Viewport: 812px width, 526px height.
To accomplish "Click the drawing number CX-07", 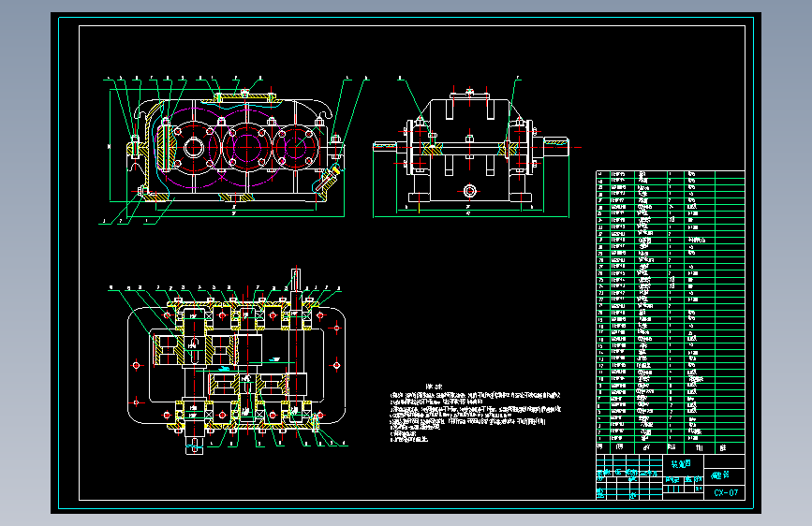I will 726,493.
